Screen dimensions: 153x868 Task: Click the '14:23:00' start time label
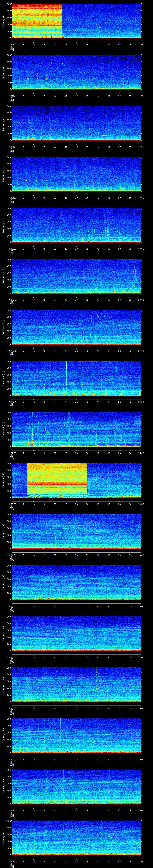(12, 504)
